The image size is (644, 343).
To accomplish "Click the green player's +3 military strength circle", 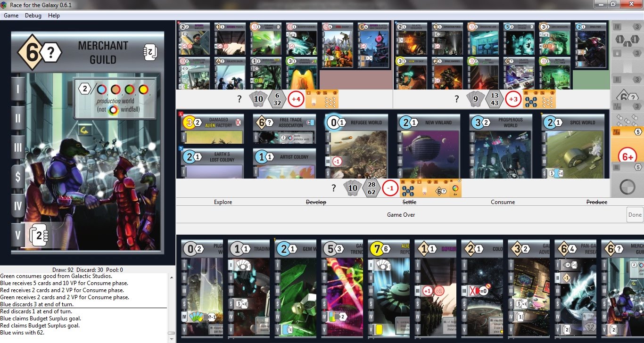I will pyautogui.click(x=513, y=99).
